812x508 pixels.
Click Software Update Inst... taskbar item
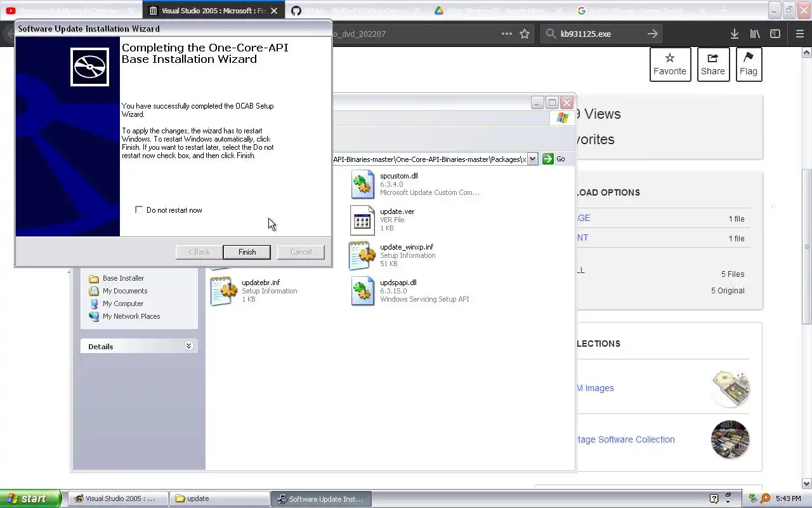click(322, 498)
